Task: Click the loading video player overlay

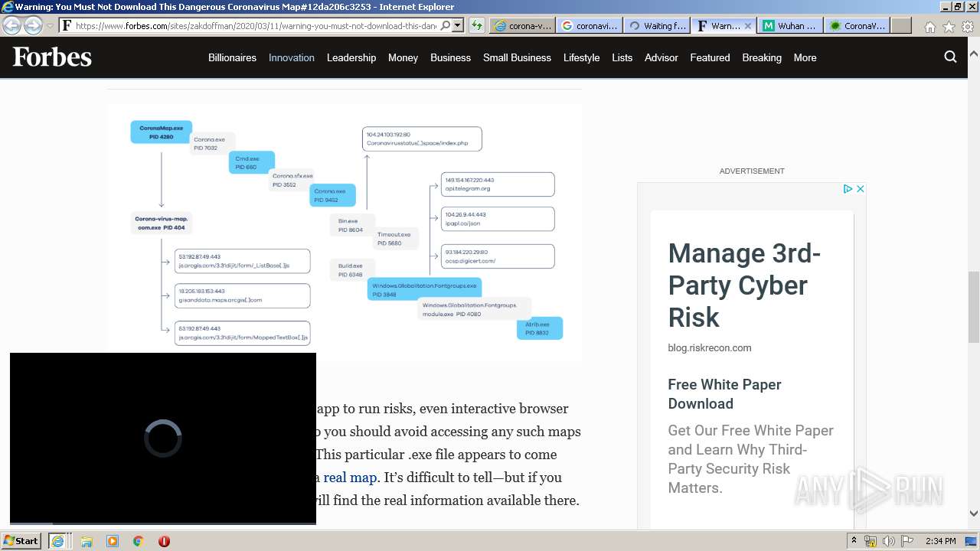Action: (x=163, y=439)
